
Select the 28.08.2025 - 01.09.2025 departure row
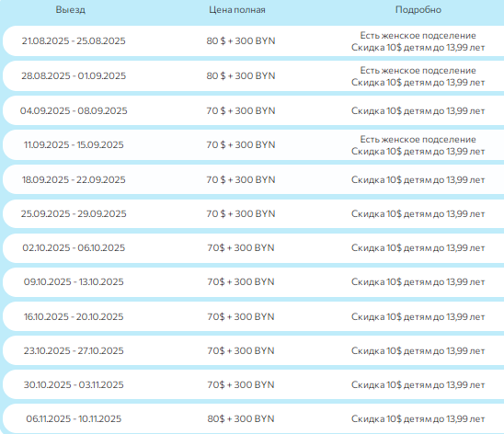[x=254, y=75]
